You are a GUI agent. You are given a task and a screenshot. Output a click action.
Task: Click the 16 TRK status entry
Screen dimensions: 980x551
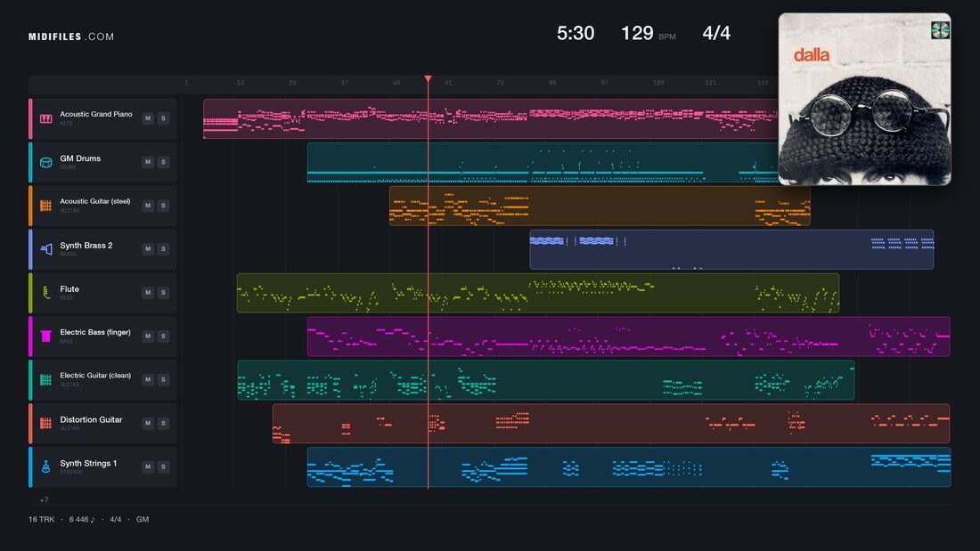pyautogui.click(x=41, y=519)
